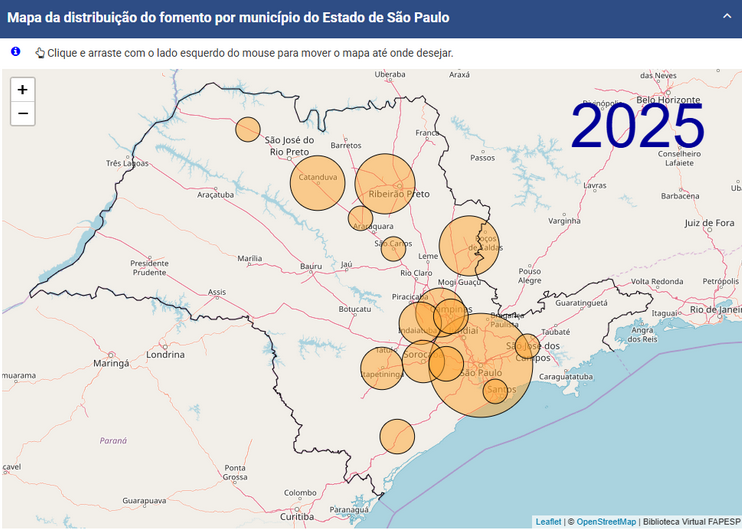Viewport: 742px width, 532px height.
Task: Open the Leaflet attribution link
Action: pos(548,522)
